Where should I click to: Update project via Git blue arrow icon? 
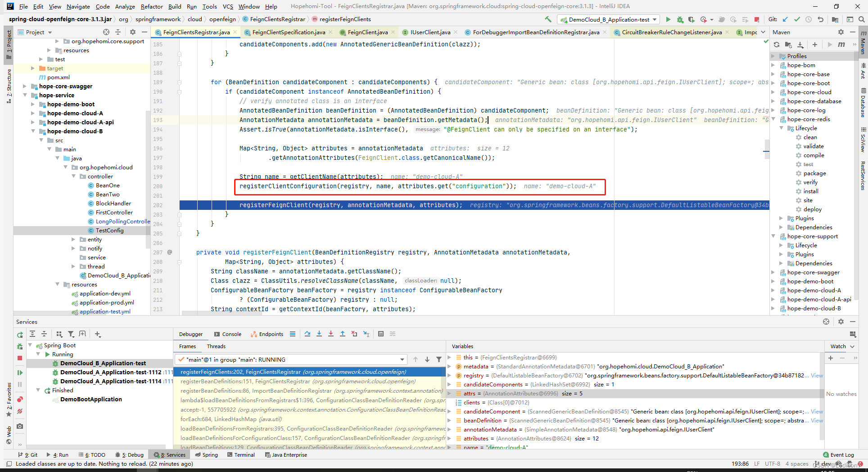coord(786,19)
